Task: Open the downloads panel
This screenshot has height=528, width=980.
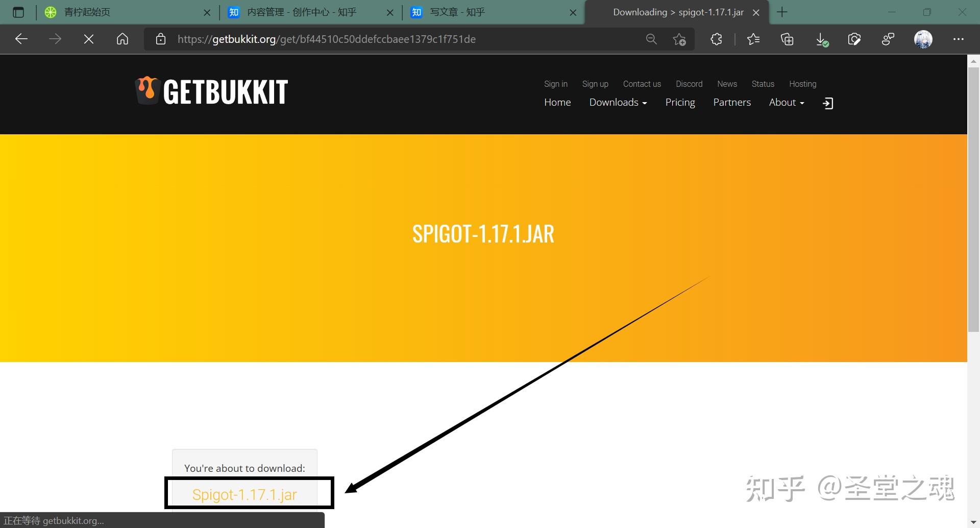Action: pyautogui.click(x=821, y=39)
